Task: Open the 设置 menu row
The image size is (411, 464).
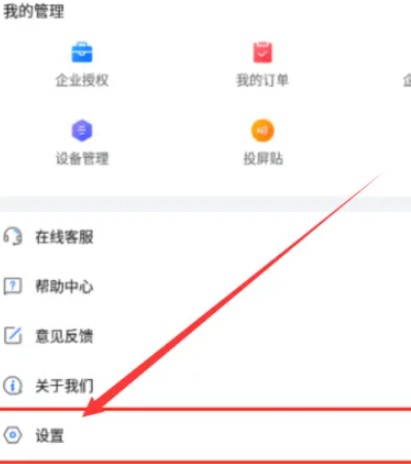Action: pyautogui.click(x=205, y=435)
